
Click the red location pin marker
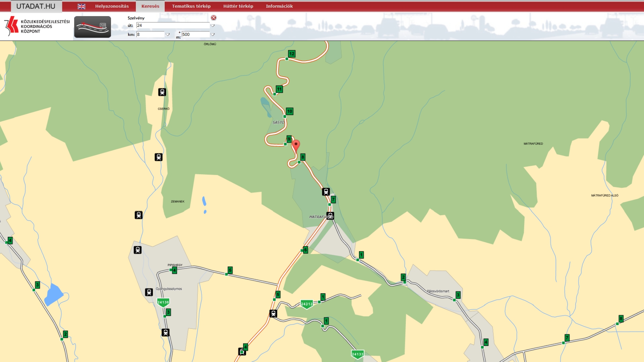pyautogui.click(x=296, y=145)
